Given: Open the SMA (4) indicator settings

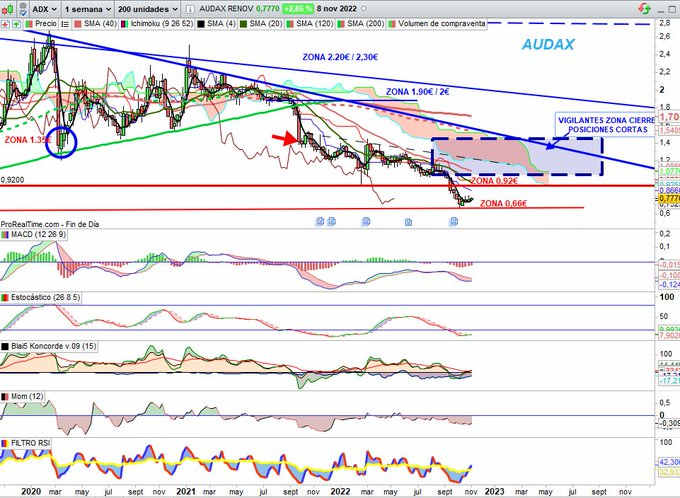Looking at the screenshot, I should click(221, 24).
